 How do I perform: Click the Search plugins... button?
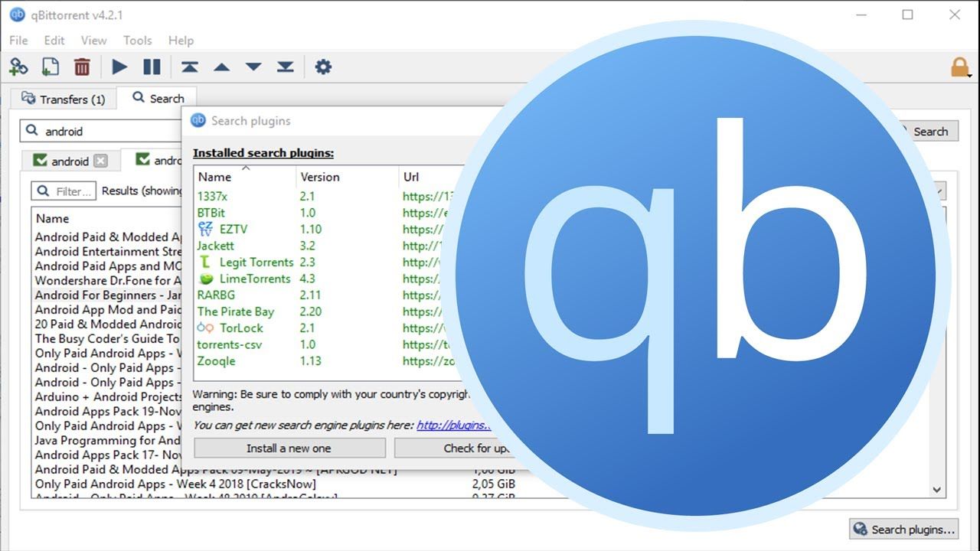(x=905, y=529)
